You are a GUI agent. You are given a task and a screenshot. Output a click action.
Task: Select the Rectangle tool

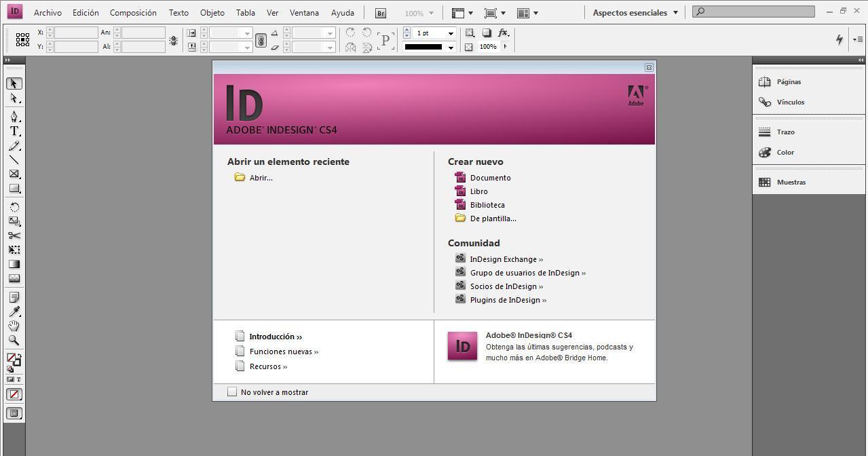point(14,189)
